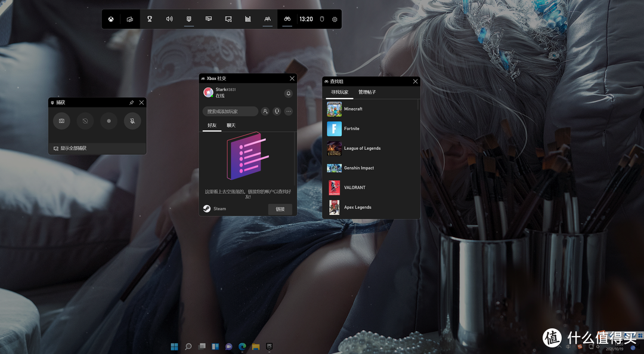Viewport: 644px width, 354px height.
Task: Open the Resources binoculars widget
Action: pos(287,19)
